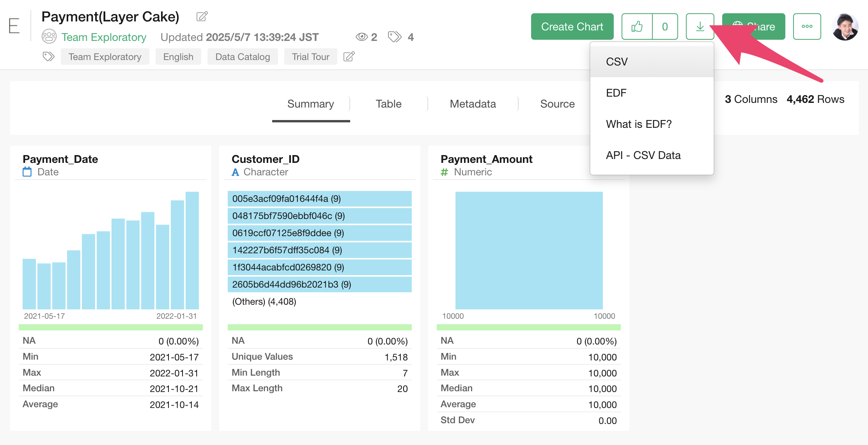The image size is (868, 445).
Task: Open the Source tab
Action: click(557, 104)
